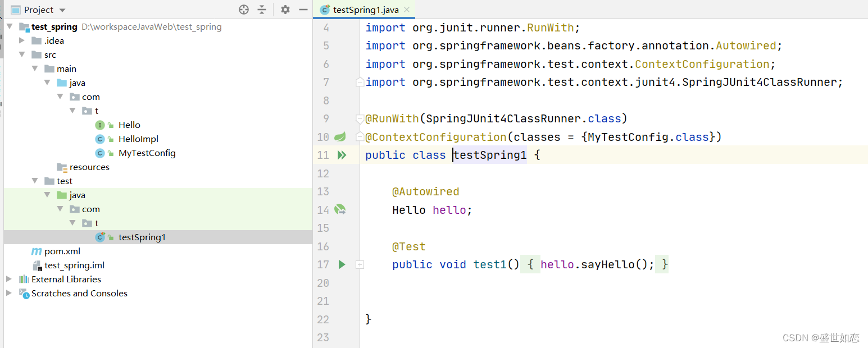Click the hello field on line 14
Viewport: 868px width, 348px height.
pos(449,210)
